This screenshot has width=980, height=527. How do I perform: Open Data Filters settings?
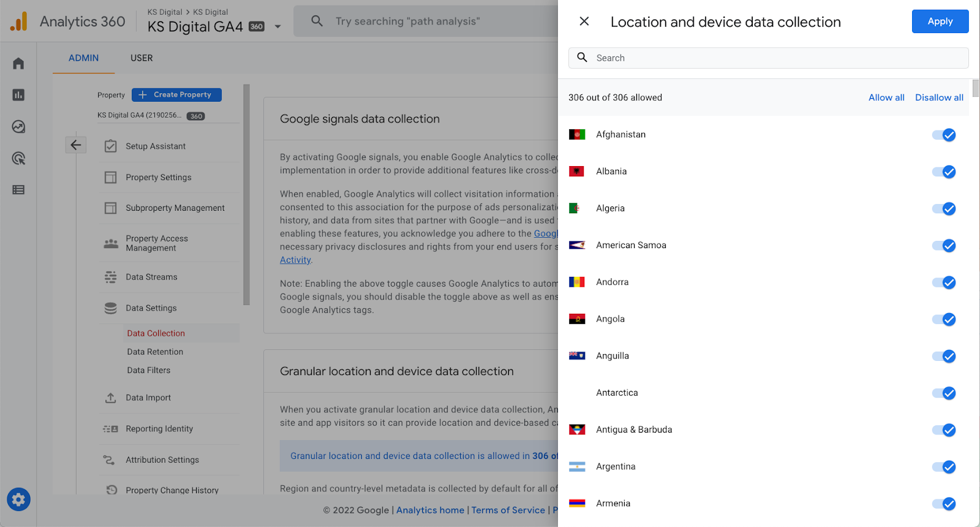(149, 370)
